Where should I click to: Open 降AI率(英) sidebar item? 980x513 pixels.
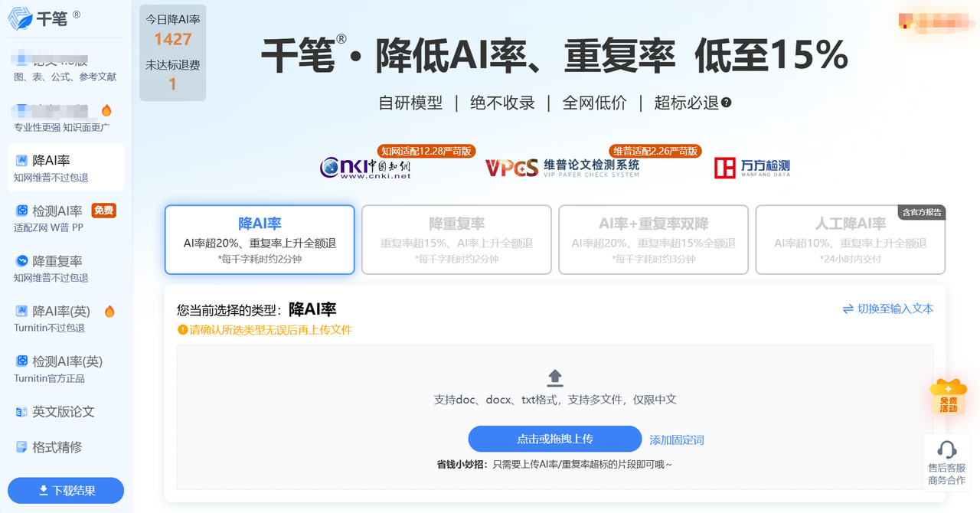click(x=66, y=319)
